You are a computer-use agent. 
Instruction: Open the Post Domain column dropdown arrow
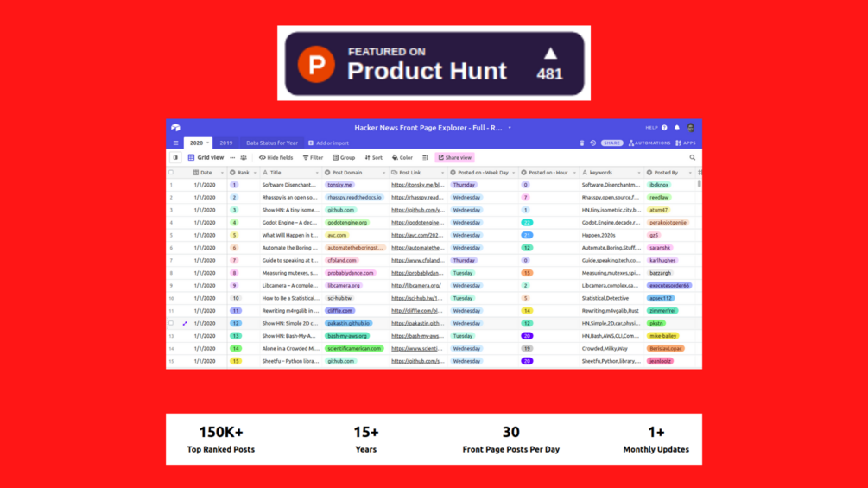tap(383, 174)
